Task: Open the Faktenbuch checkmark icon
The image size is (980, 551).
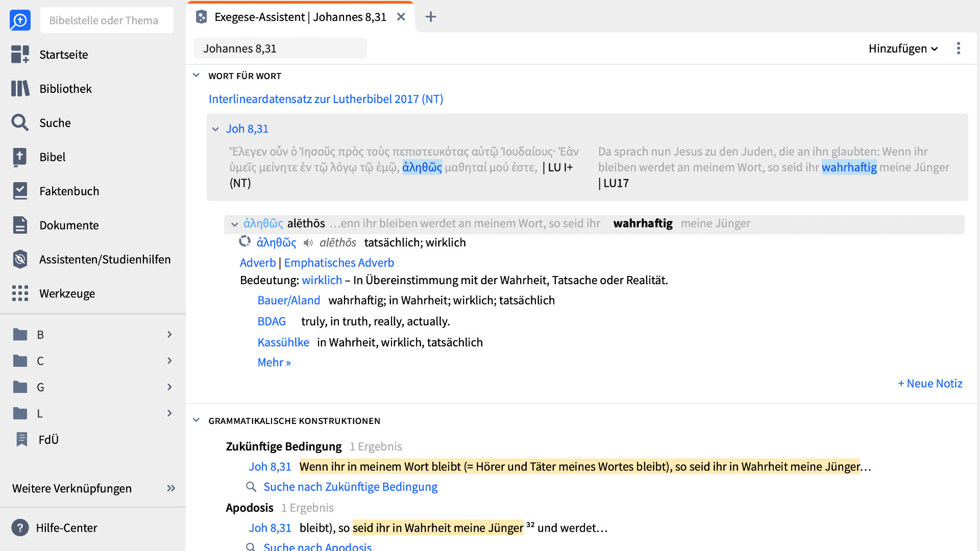Action: (x=20, y=191)
